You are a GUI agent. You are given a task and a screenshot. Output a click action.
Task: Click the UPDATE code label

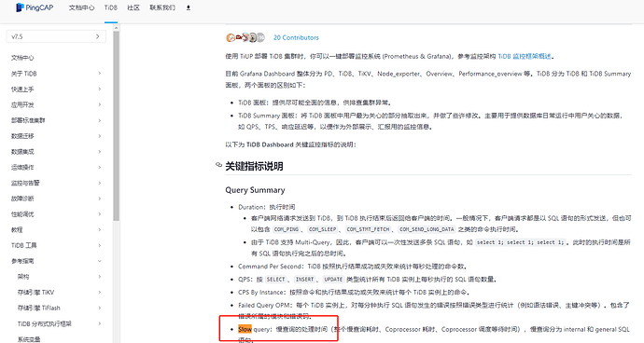tap(333, 280)
